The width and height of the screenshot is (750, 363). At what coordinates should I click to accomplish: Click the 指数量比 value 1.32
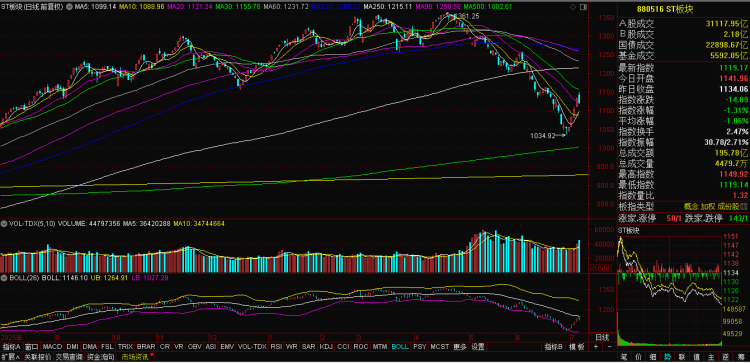[x=740, y=196]
